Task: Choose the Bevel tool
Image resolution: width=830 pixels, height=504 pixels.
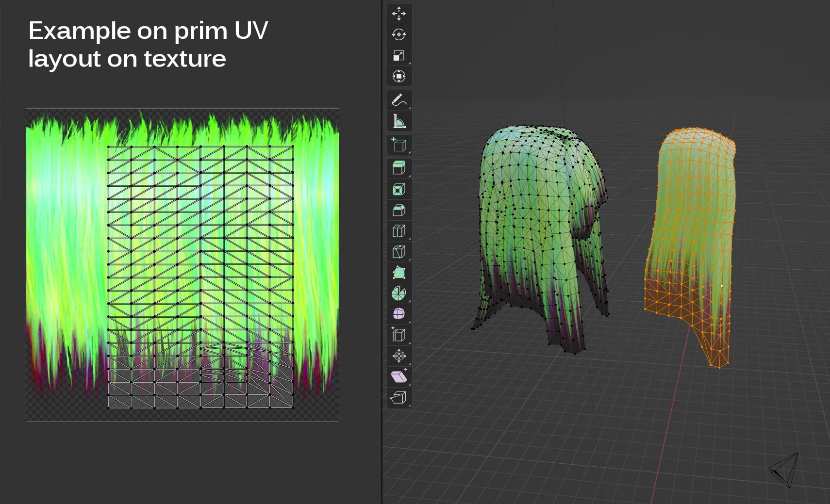Action: 399,210
